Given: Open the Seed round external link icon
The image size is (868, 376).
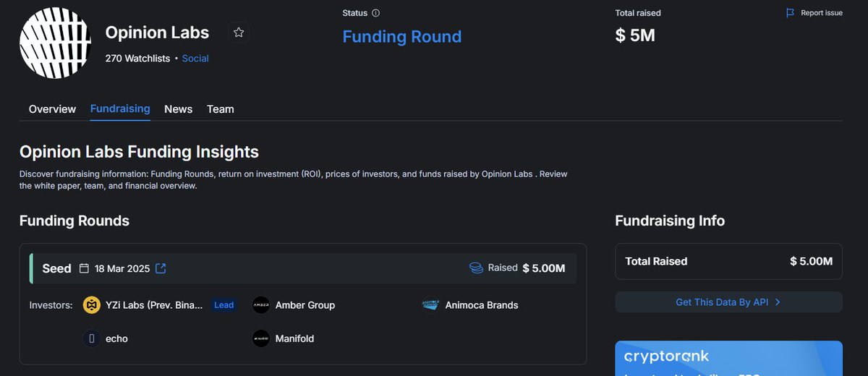Looking at the screenshot, I should [161, 269].
